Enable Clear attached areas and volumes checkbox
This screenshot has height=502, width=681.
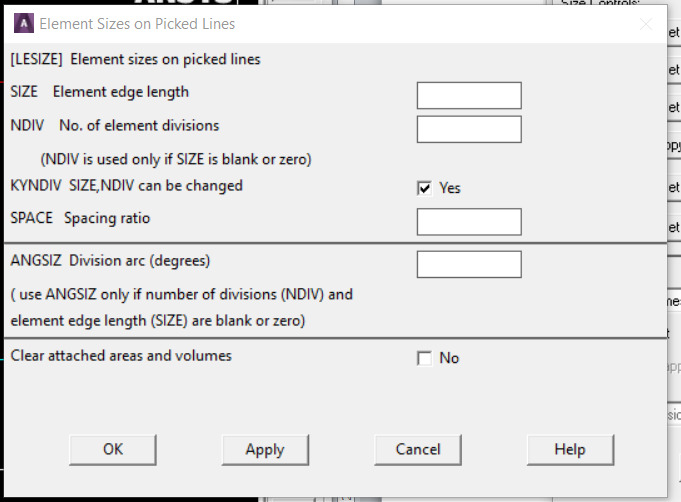point(425,358)
